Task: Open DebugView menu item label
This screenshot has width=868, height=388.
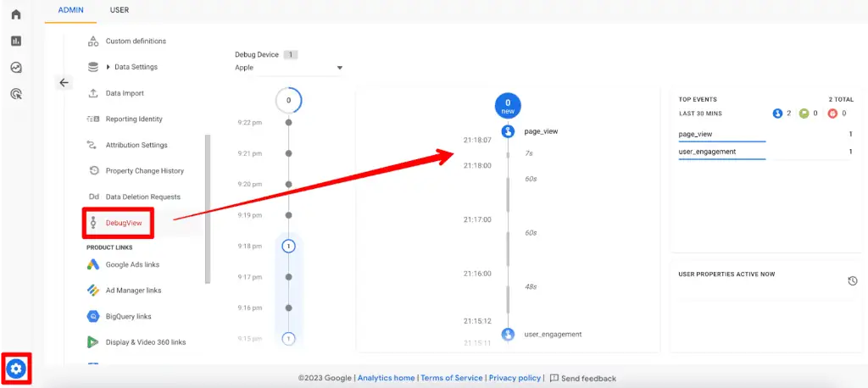Action: [x=124, y=223]
